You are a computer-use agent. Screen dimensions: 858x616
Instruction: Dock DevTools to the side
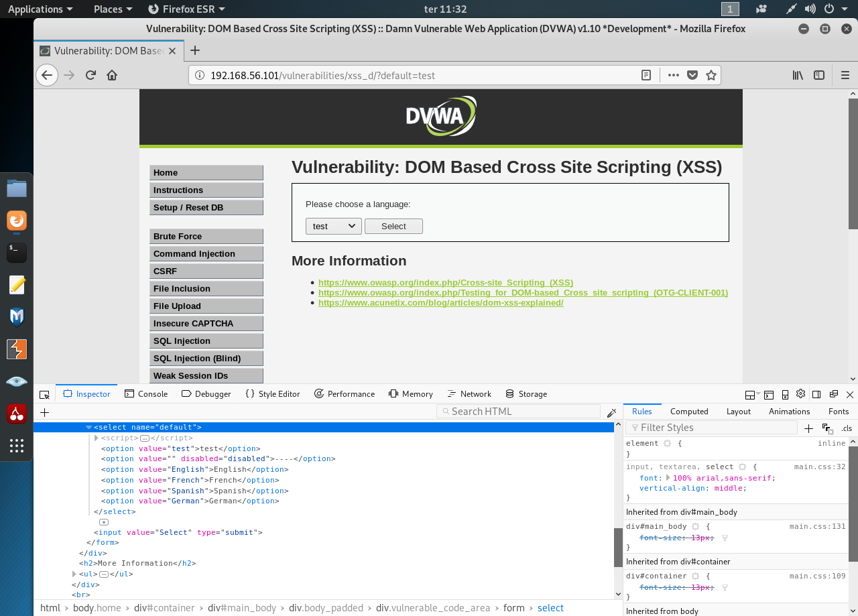point(816,394)
